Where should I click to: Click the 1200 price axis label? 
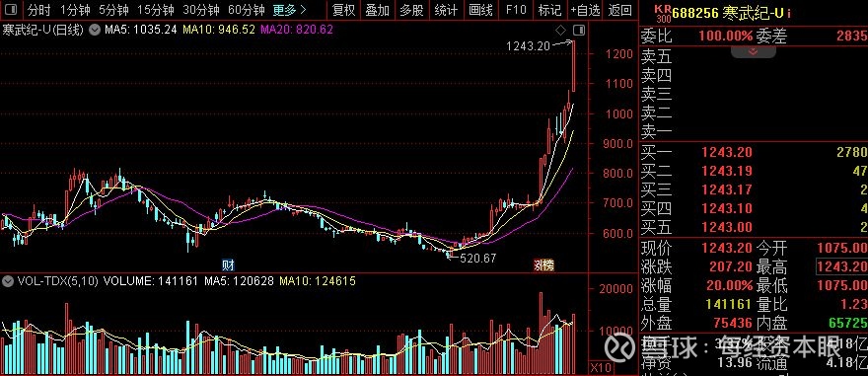pos(618,53)
